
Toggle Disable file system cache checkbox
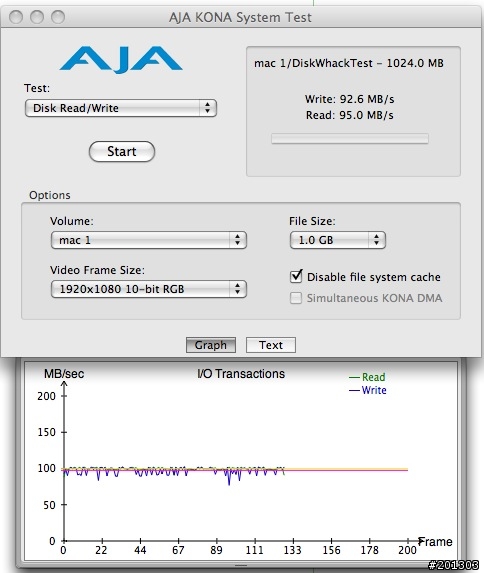296,277
